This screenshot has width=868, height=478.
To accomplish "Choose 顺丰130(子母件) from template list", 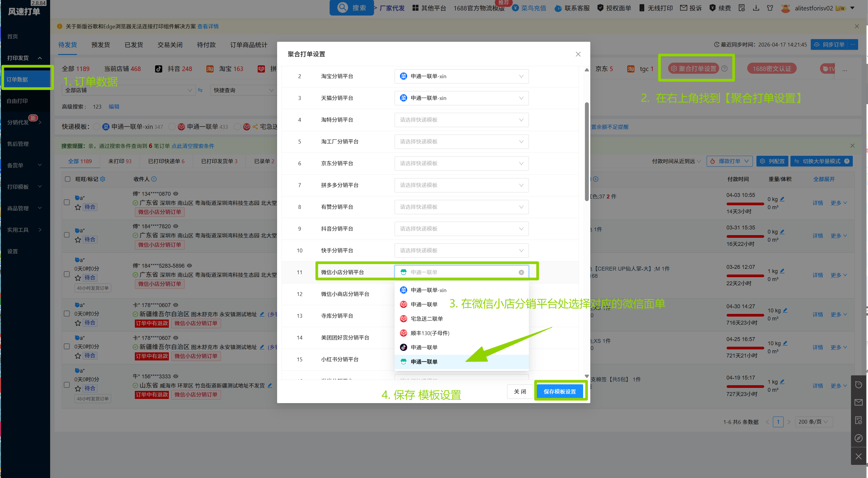I will 461,333.
